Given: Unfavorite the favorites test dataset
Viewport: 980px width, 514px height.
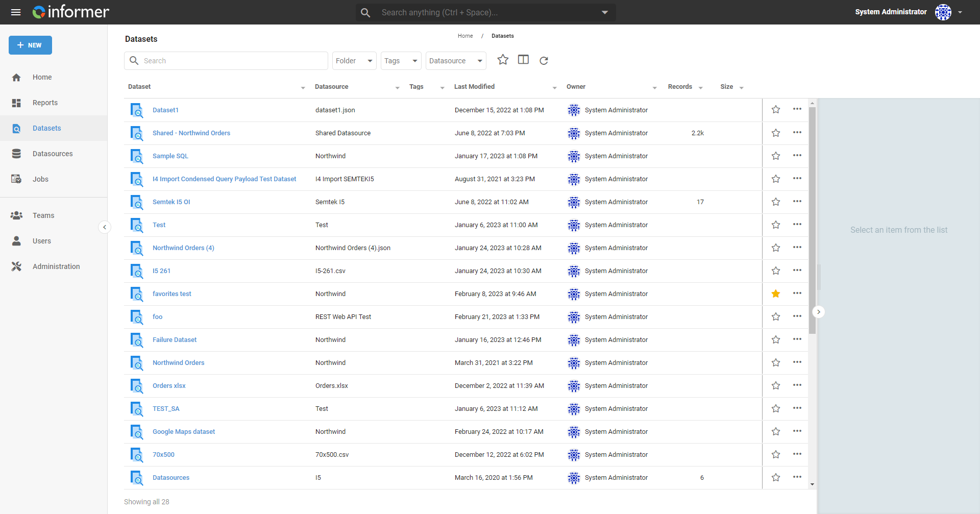Looking at the screenshot, I should click(x=776, y=293).
